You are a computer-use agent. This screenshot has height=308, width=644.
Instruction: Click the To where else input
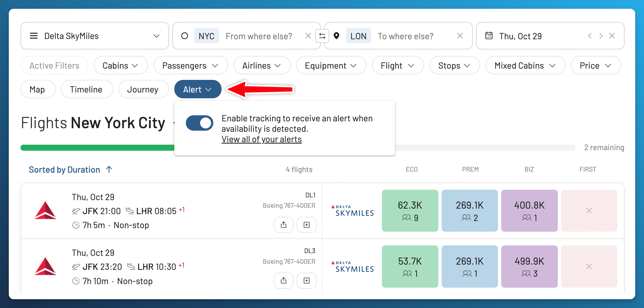tap(405, 36)
